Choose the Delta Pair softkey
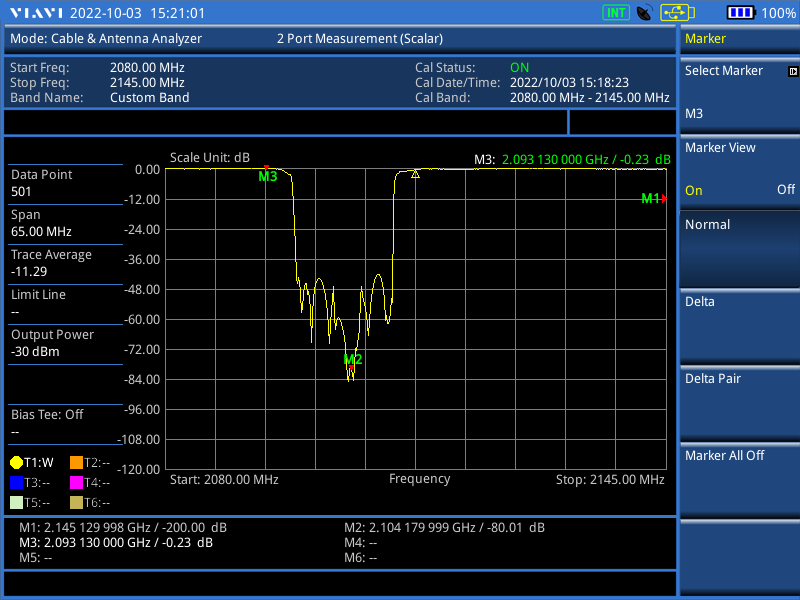Image resolution: width=800 pixels, height=600 pixels. point(739,404)
